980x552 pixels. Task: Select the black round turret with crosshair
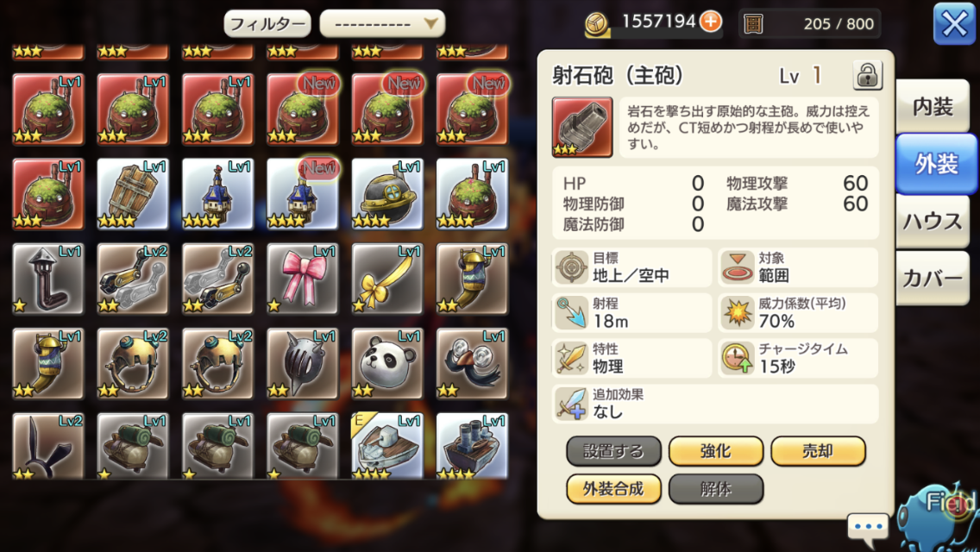click(x=387, y=194)
